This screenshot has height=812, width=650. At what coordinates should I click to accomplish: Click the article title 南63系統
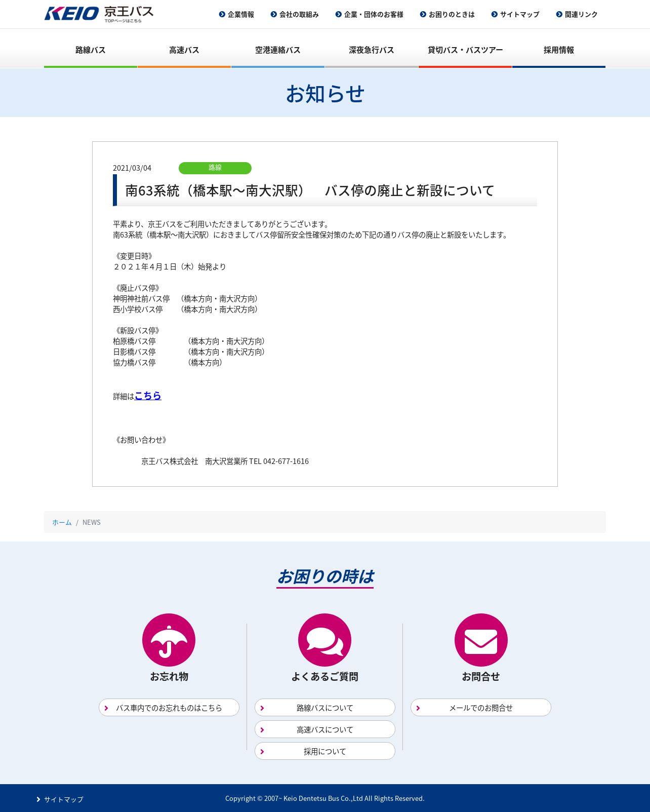pyautogui.click(x=310, y=190)
